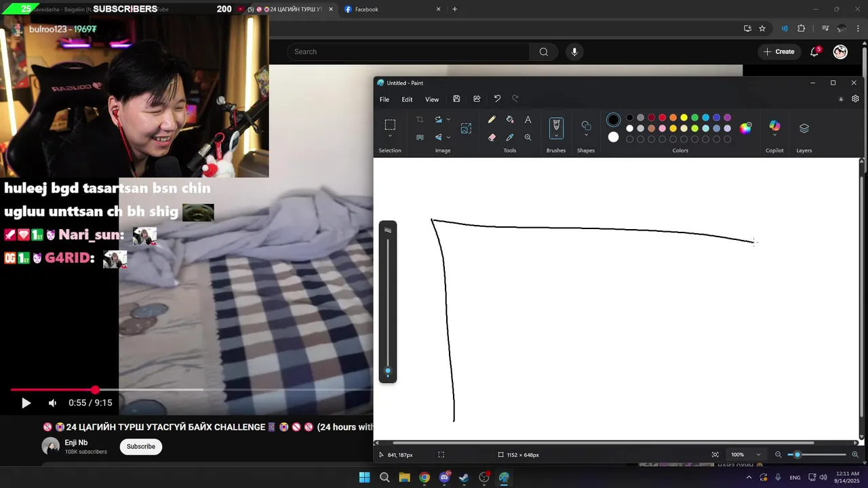868x488 pixels.
Task: Undo the last stroke in Paint
Action: [x=497, y=99]
